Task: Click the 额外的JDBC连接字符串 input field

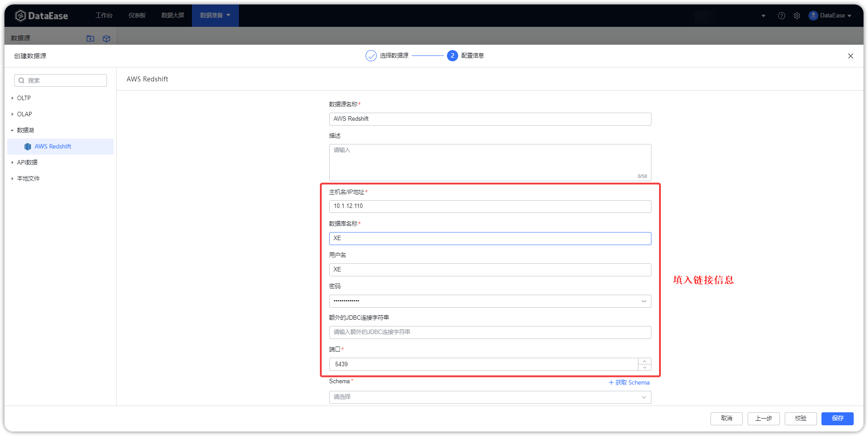Action: pyautogui.click(x=490, y=332)
